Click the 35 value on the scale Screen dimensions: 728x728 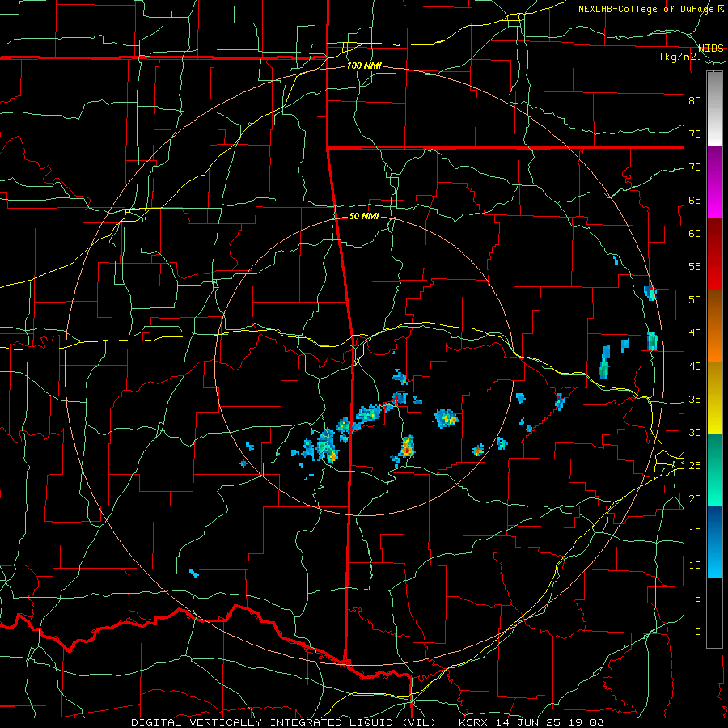point(695,400)
